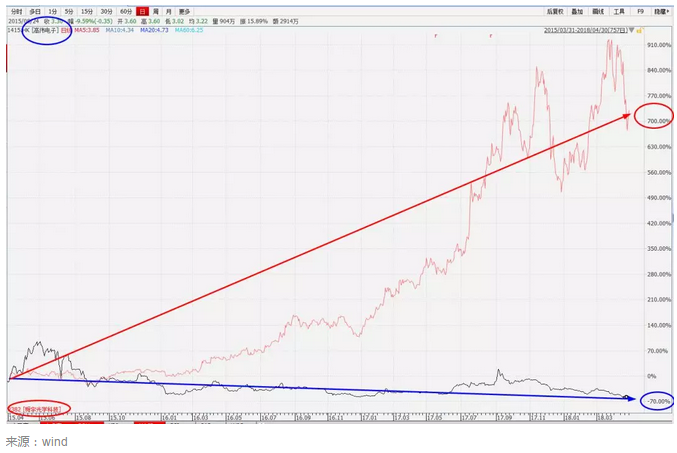This screenshot has height=453, width=677.
Task: Switch to the 分时 intraday chart tab
Action: coord(16,11)
